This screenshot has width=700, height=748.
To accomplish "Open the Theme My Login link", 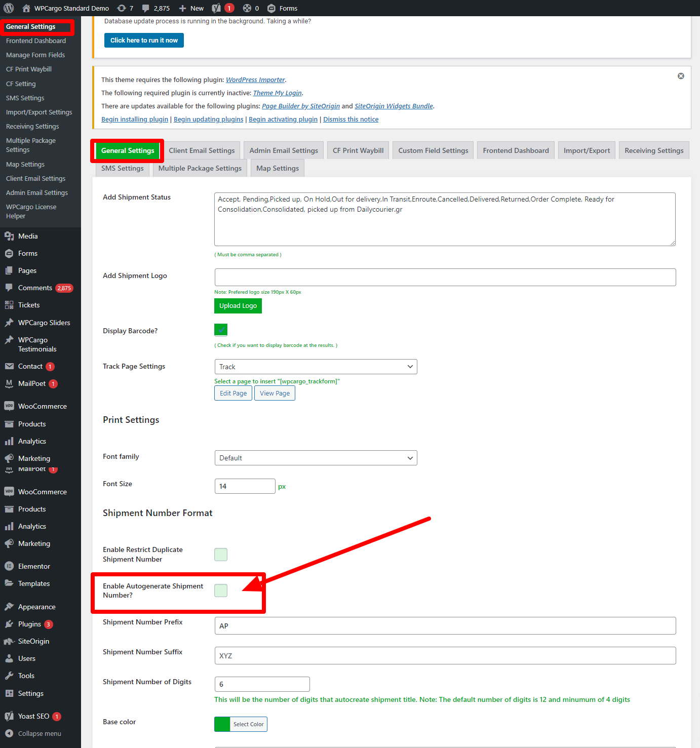I will 278,93.
